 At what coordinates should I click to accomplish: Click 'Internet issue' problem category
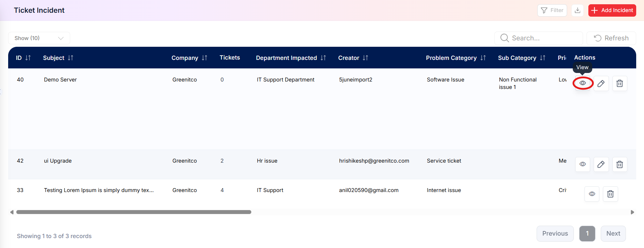click(x=444, y=190)
